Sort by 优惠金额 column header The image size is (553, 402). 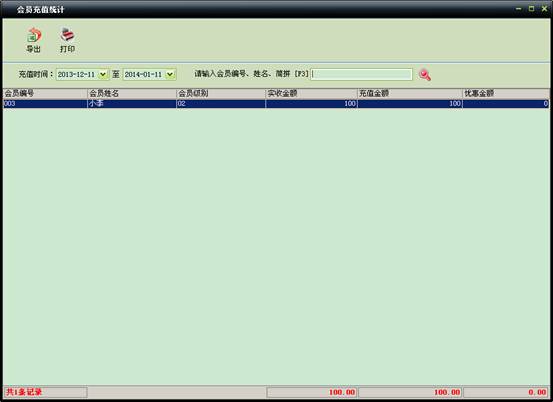[506, 93]
